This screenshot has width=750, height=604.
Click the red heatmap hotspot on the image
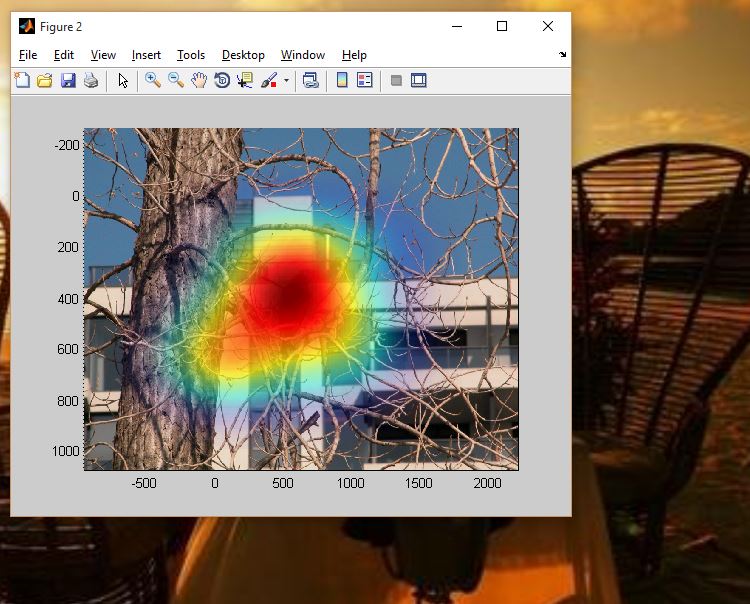tap(293, 293)
